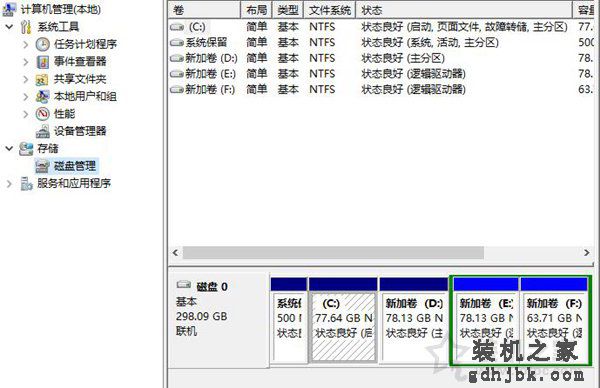This screenshot has width=600, height=388.
Task: Open 本地用户和组 in the tree
Action: (85, 96)
